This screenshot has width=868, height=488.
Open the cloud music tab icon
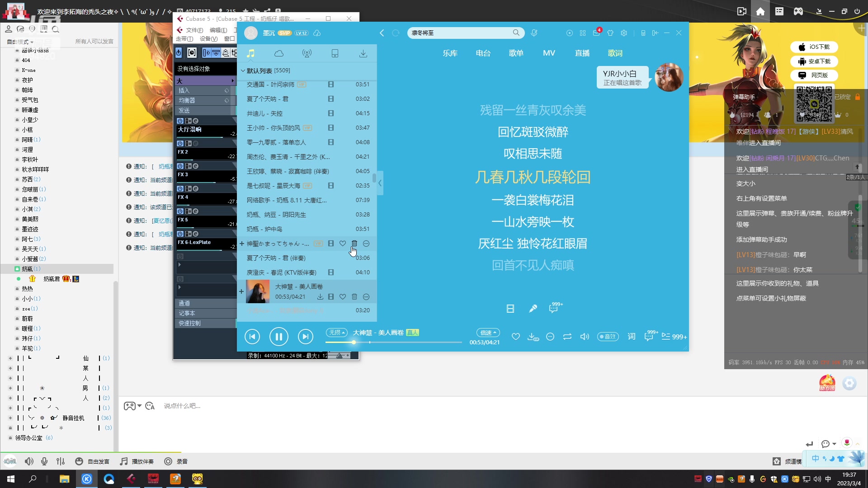tap(279, 53)
